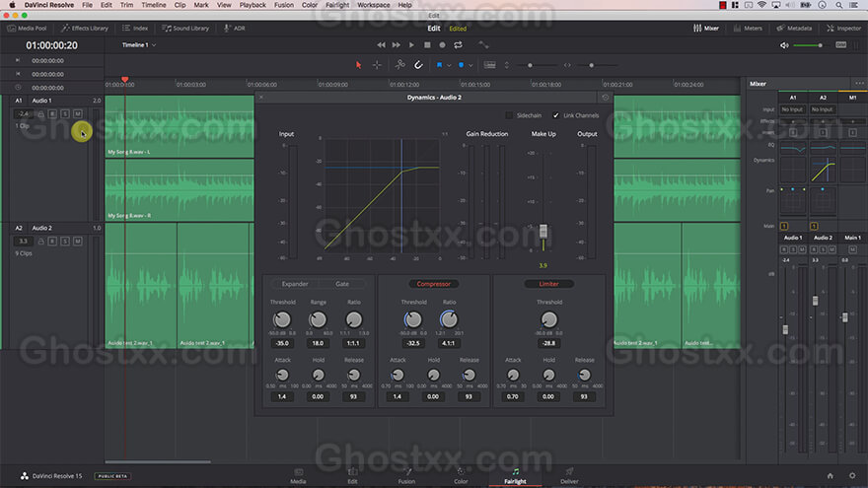Open the Sound Library panel
This screenshot has width=868, height=488.
pyautogui.click(x=185, y=29)
